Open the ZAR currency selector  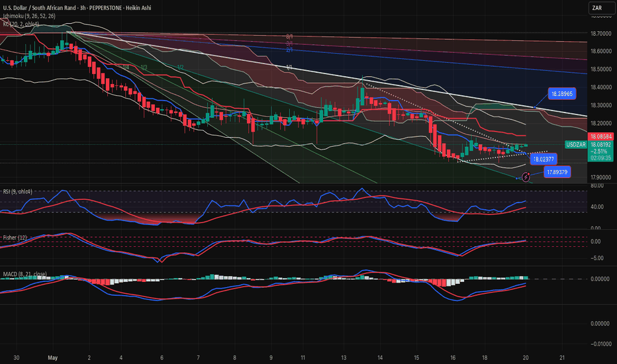point(602,8)
